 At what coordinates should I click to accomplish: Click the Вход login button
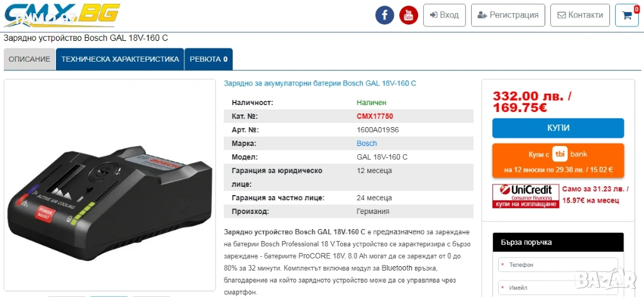pyautogui.click(x=445, y=15)
